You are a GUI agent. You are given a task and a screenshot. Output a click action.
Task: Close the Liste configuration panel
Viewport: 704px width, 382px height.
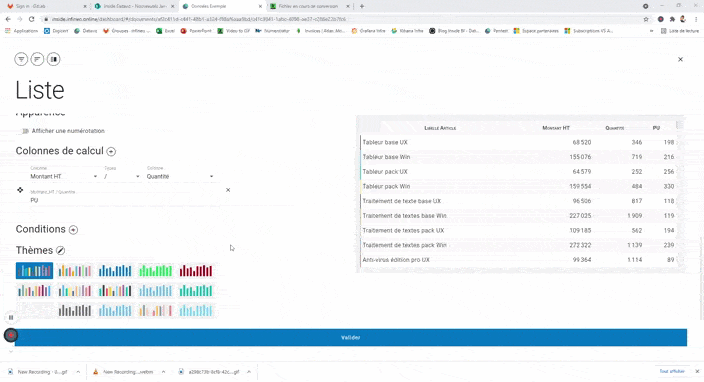click(x=680, y=59)
